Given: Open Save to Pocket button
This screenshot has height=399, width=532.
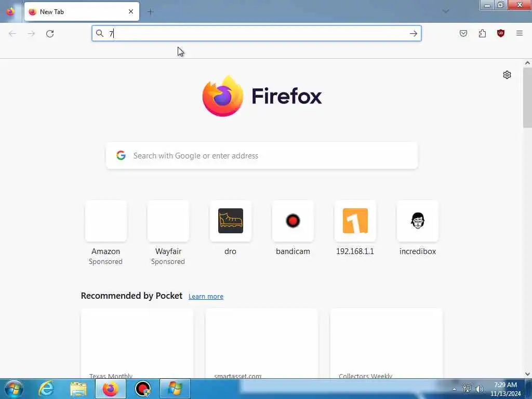Looking at the screenshot, I should [463, 33].
